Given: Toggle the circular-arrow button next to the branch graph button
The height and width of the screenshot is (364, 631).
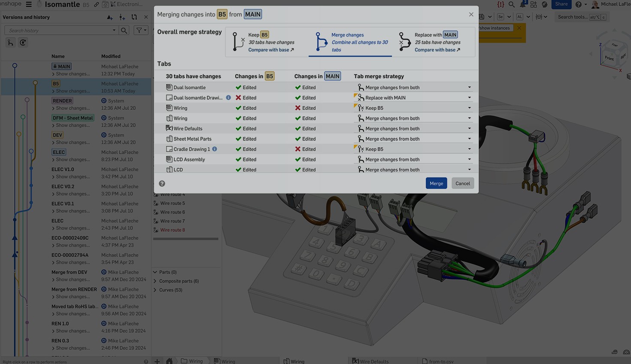Looking at the screenshot, I should click(23, 42).
